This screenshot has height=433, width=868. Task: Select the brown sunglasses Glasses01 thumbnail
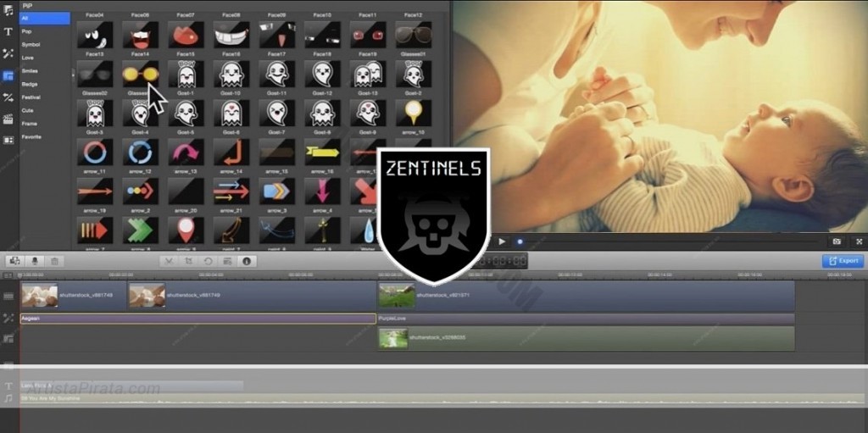[x=413, y=35]
